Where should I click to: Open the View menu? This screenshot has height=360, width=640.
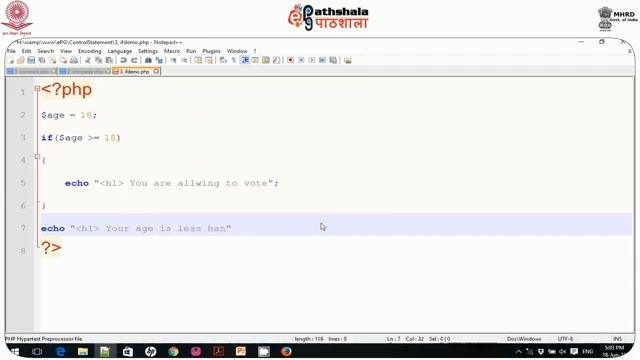(66, 51)
